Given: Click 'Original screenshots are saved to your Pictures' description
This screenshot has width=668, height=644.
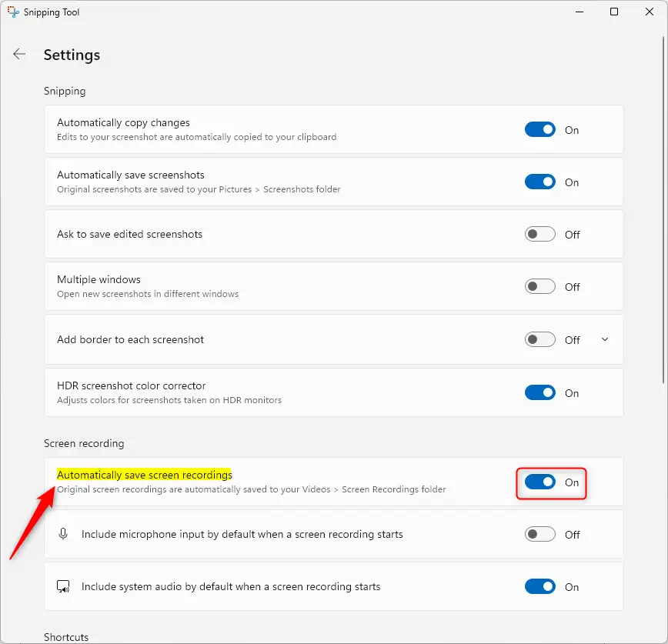Looking at the screenshot, I should (x=199, y=189).
